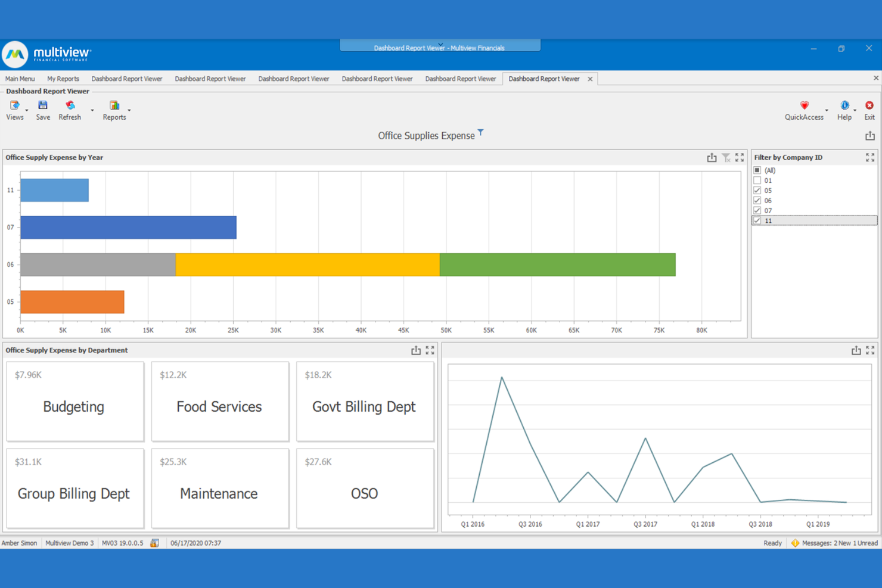Open the Views toolbar icon
The width and height of the screenshot is (882, 588).
[14, 105]
